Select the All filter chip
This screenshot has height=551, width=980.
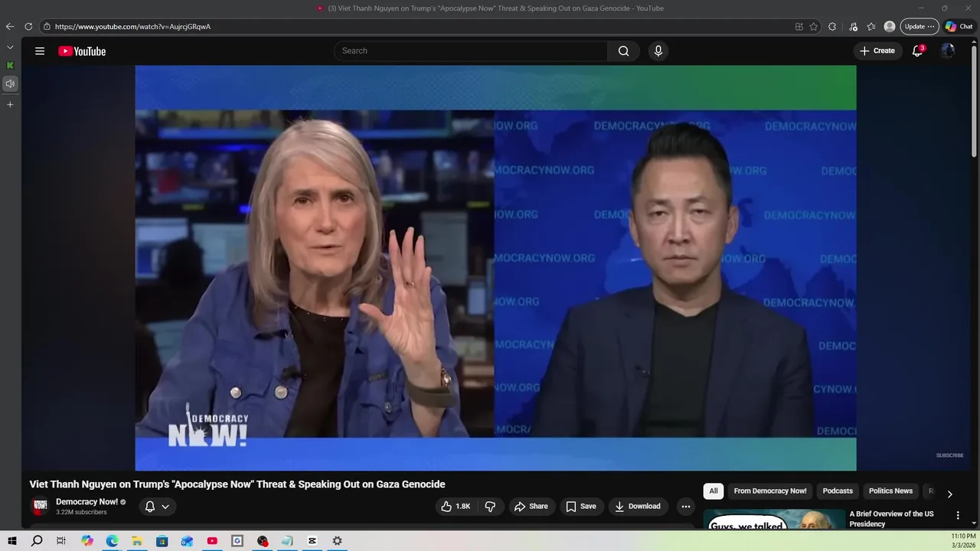click(x=714, y=491)
